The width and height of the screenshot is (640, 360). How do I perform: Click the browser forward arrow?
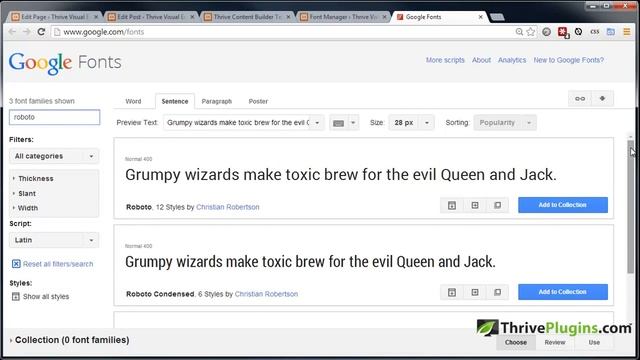pyautogui.click(x=27, y=32)
